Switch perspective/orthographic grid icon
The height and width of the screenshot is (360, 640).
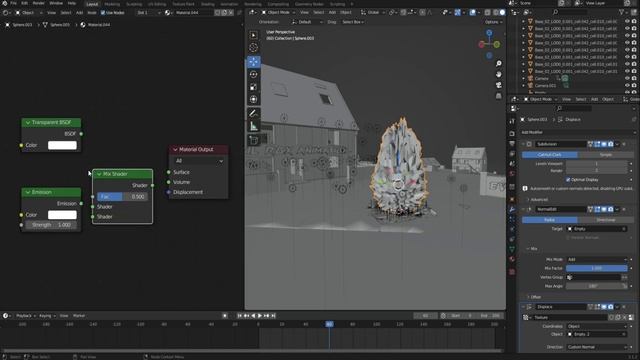pyautogui.click(x=498, y=96)
